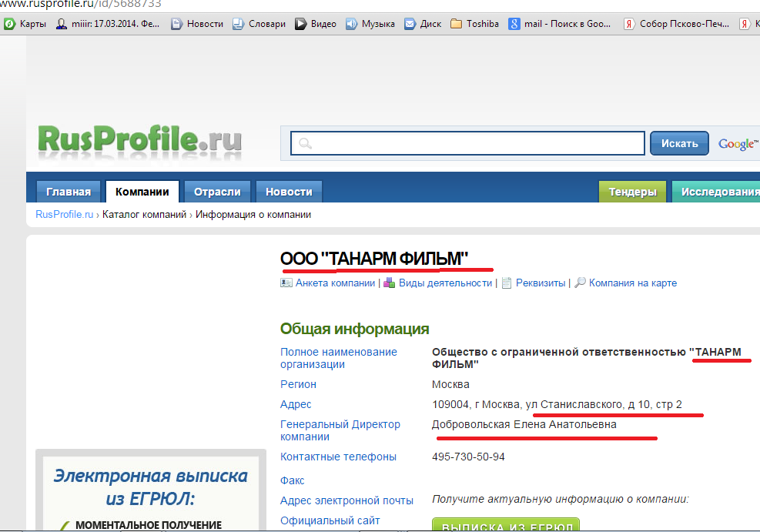Click the Полное наименование организации label

tap(338, 358)
